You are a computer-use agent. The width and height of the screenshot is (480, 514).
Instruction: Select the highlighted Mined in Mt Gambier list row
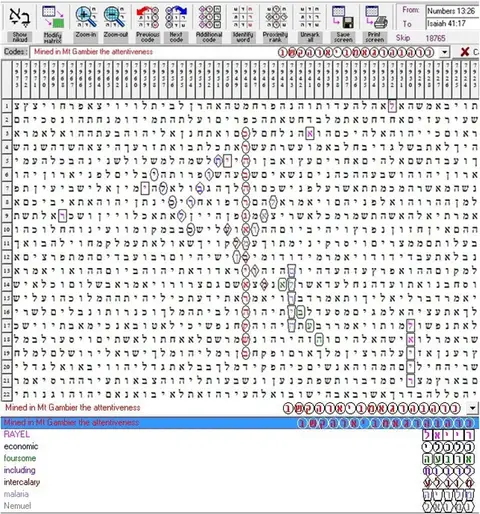[240, 423]
